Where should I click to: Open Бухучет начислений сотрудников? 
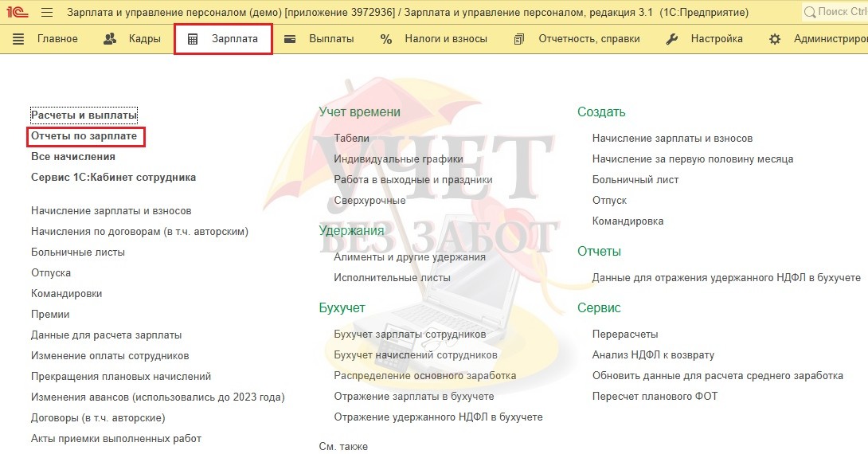(x=416, y=355)
